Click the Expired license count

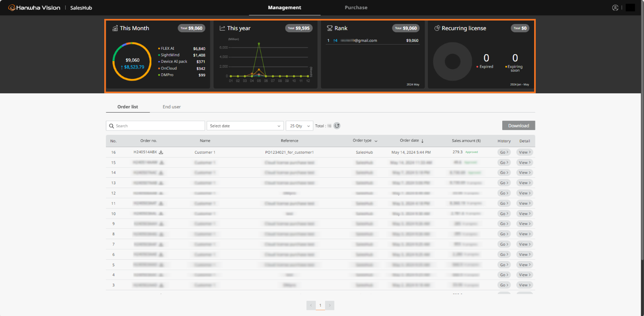[486, 58]
